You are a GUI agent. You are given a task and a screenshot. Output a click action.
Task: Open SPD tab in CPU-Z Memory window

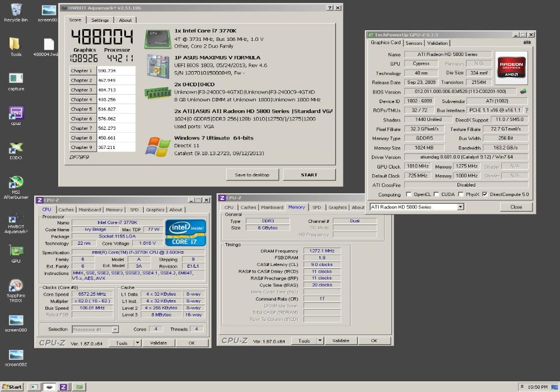[316, 207]
